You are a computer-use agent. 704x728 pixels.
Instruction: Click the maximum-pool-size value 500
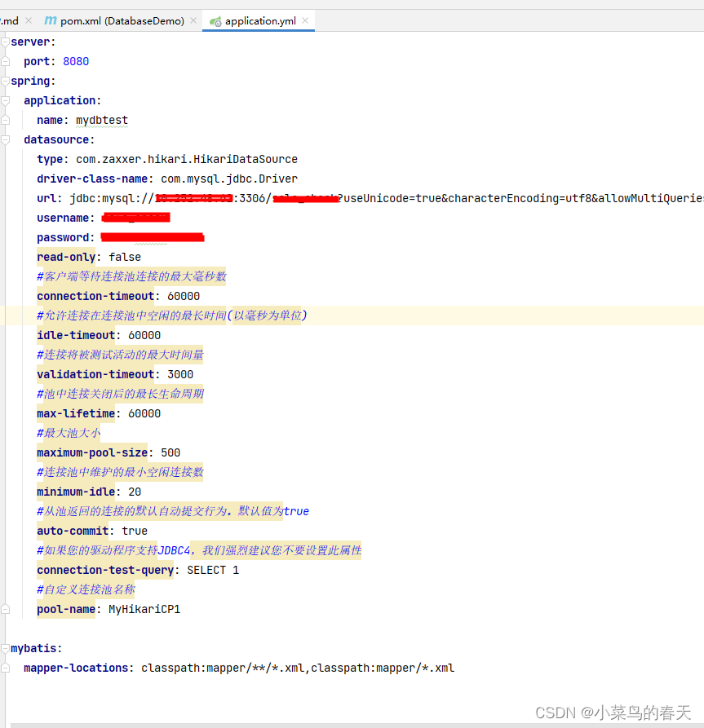[x=170, y=452]
